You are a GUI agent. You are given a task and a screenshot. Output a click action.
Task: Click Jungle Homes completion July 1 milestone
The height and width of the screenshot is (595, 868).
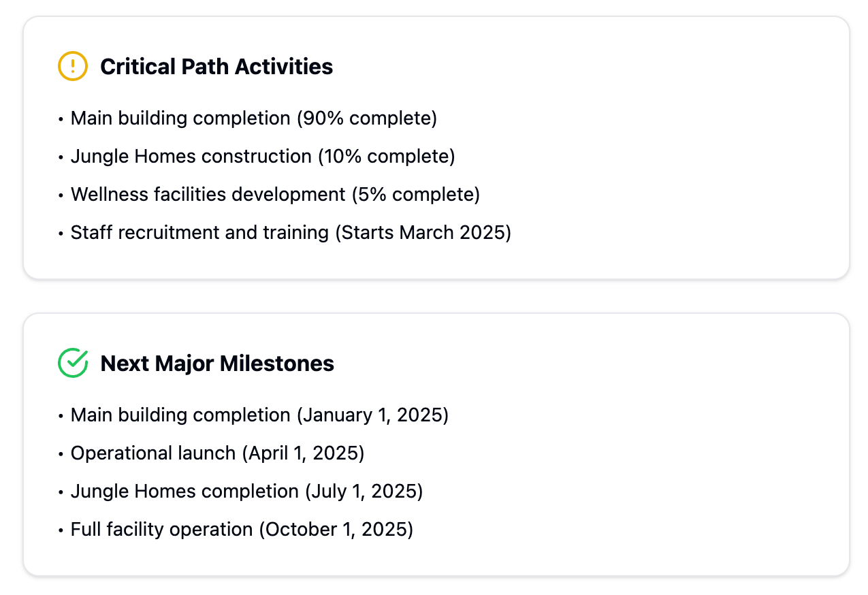click(x=247, y=492)
